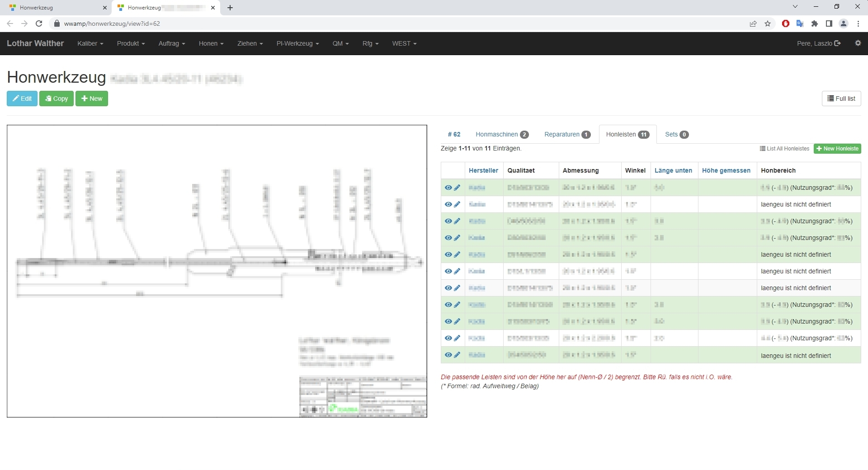Open the translate extension icon
The width and height of the screenshot is (868, 470).
pos(800,23)
